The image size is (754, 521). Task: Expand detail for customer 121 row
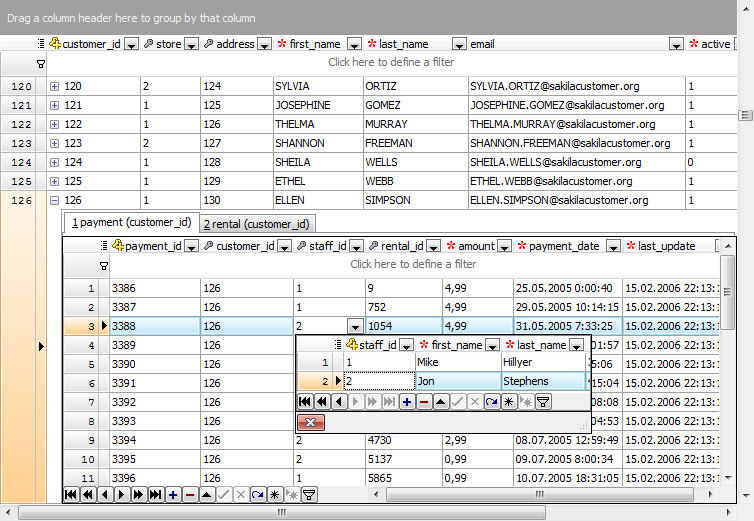tap(54, 105)
